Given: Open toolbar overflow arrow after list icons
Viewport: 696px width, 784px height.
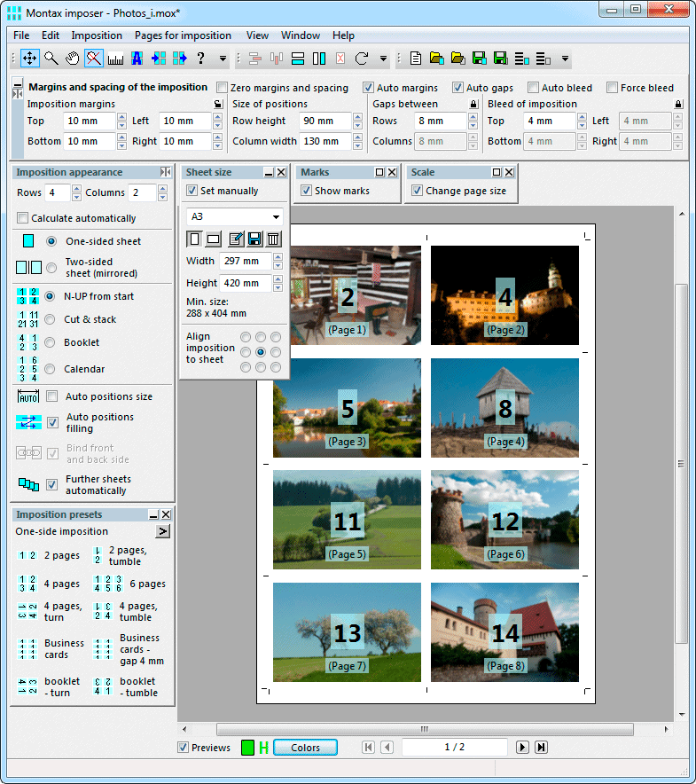Looking at the screenshot, I should (565, 59).
